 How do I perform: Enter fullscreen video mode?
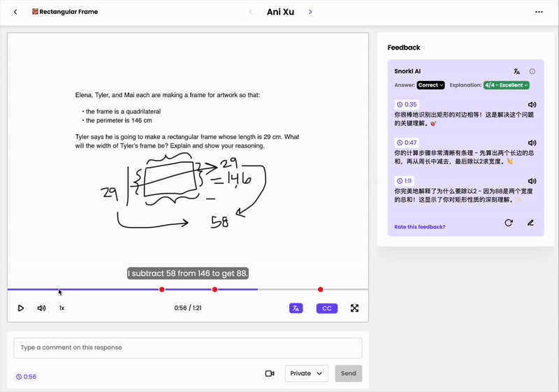pyautogui.click(x=354, y=308)
